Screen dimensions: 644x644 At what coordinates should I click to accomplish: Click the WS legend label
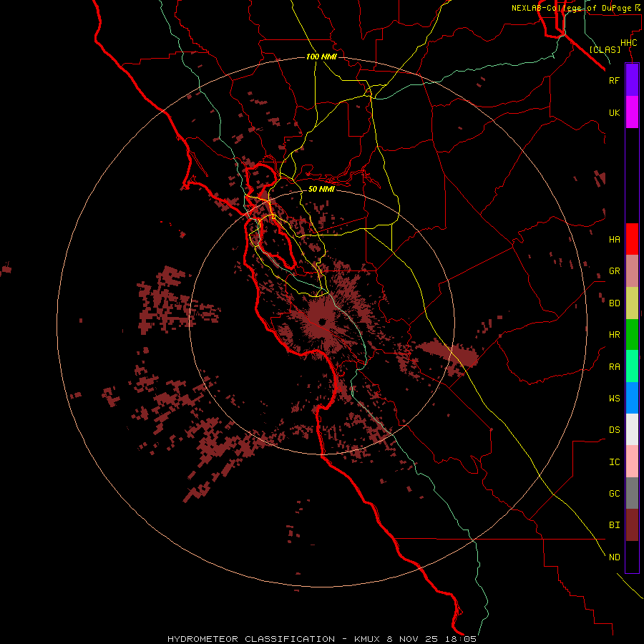coord(614,399)
